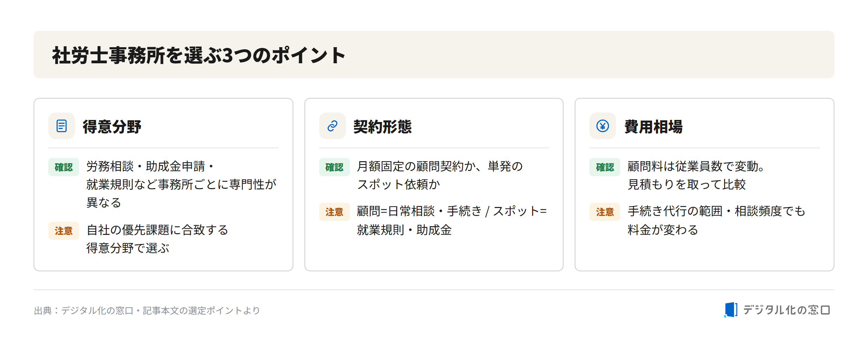
Task: Click the デジタル化の窓口 brand name text
Action: pyautogui.click(x=786, y=310)
